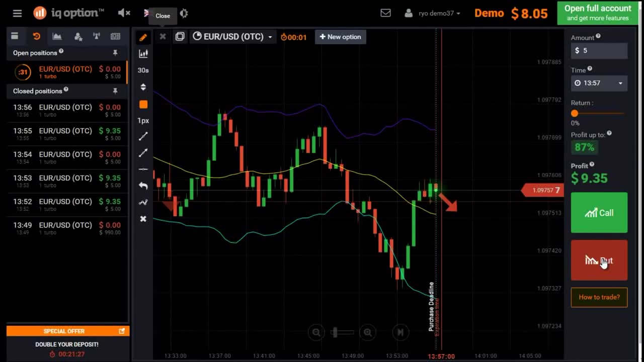644x362 pixels.
Task: Open the indicators squiggle tool
Action: coord(143,202)
